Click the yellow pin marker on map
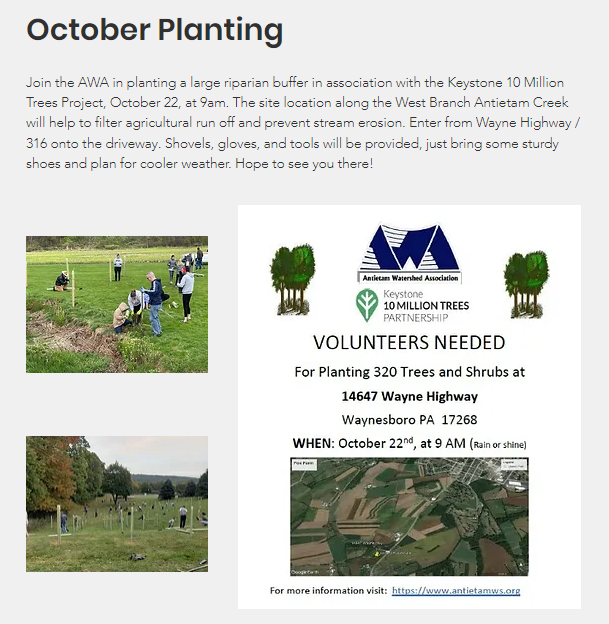The image size is (609, 624). tap(375, 551)
